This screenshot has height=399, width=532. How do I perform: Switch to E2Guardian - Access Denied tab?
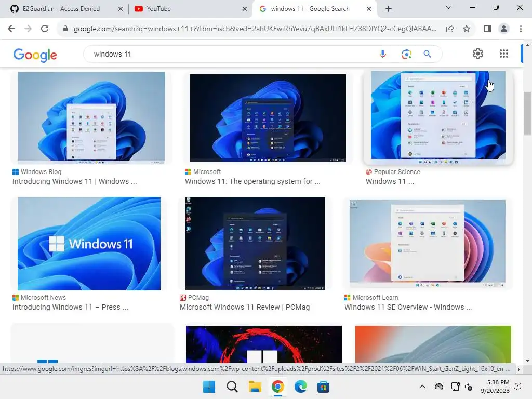tap(61, 9)
